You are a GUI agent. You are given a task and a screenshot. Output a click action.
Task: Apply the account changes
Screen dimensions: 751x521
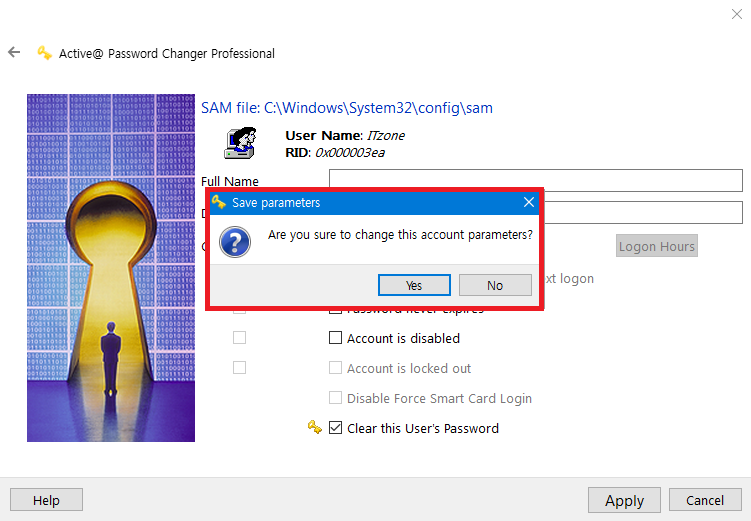[x=624, y=500]
